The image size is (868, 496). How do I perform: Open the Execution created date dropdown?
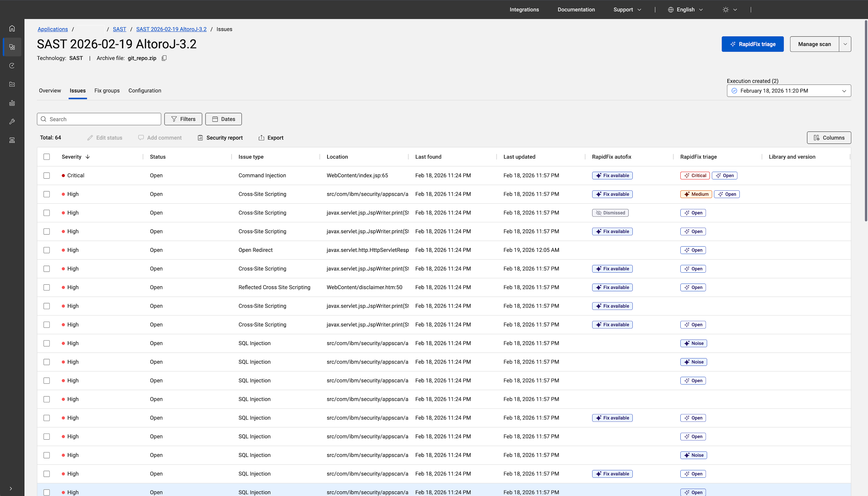[x=789, y=91]
